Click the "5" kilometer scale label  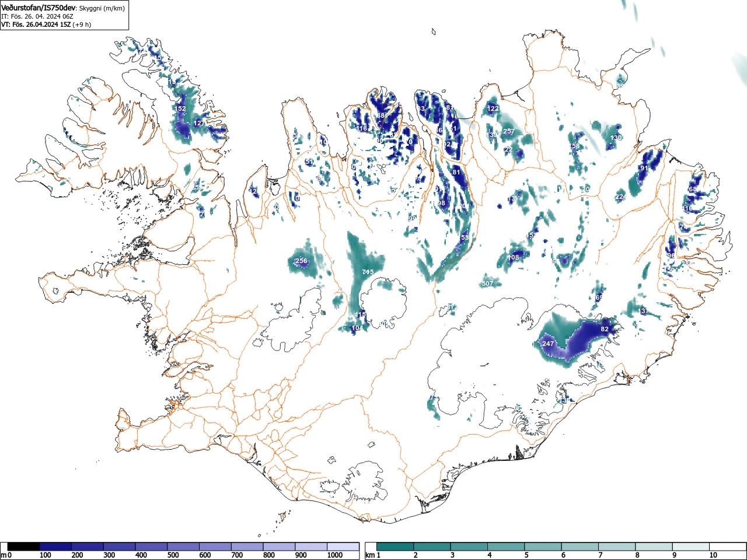526,555
